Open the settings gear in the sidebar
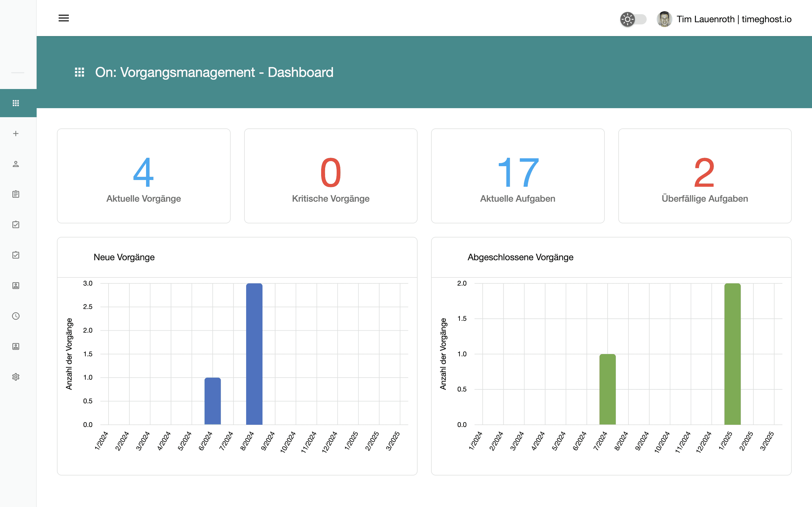 coord(16,377)
